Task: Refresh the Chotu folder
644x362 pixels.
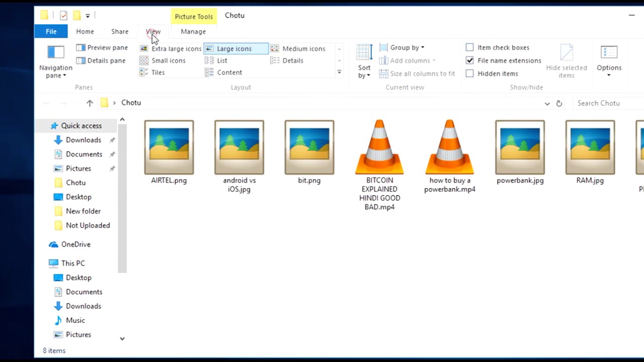Action: (558, 103)
